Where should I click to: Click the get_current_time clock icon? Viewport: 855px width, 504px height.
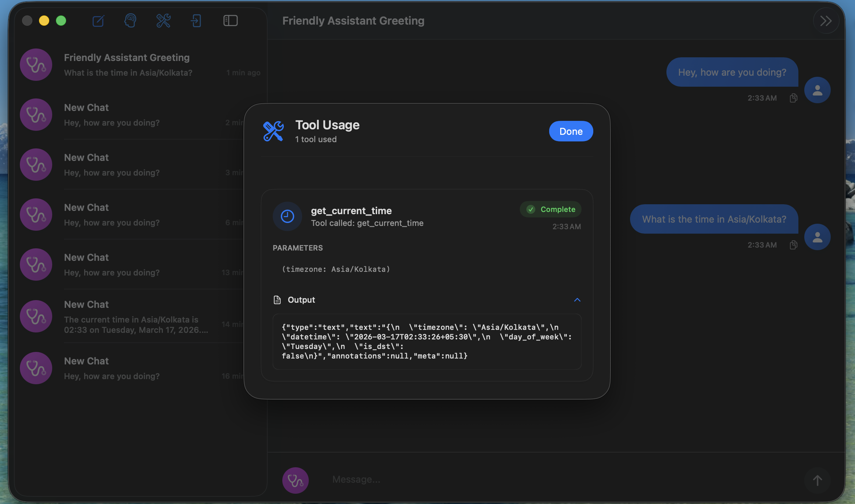coord(287,216)
